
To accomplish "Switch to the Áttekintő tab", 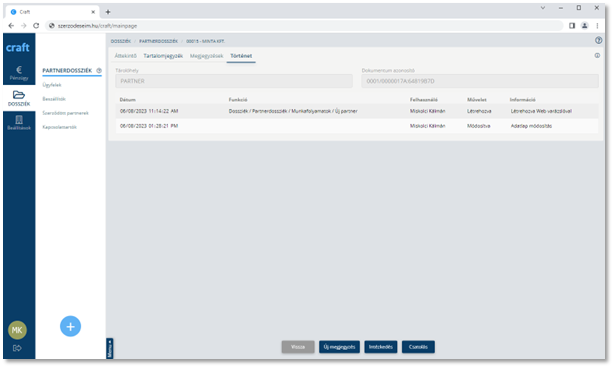I will [x=125, y=56].
